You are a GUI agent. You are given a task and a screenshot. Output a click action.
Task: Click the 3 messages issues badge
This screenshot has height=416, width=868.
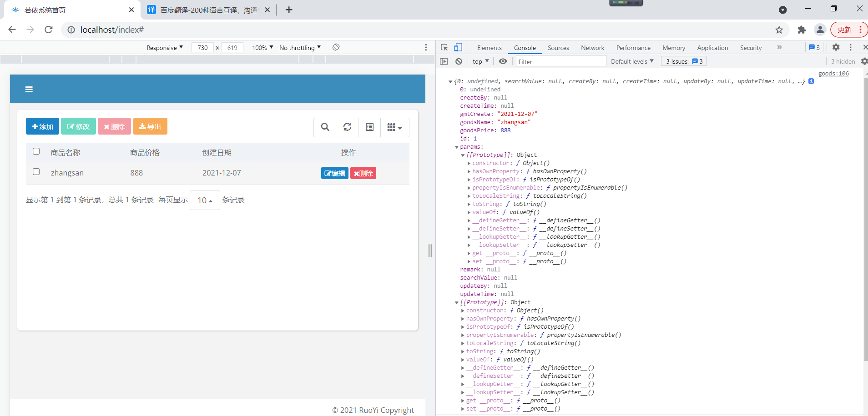[814, 47]
